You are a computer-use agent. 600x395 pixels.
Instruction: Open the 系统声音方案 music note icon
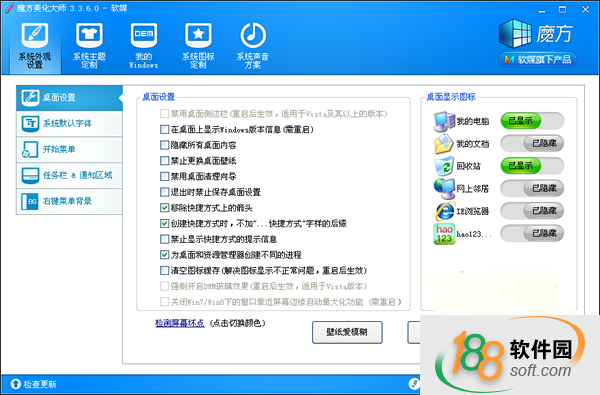[253, 35]
